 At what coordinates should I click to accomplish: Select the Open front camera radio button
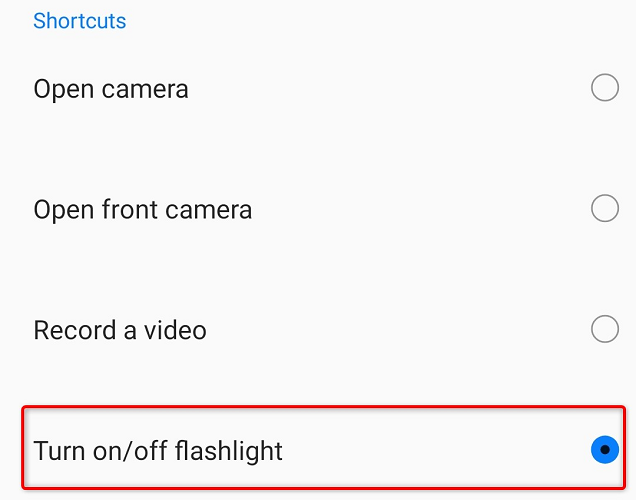(605, 209)
